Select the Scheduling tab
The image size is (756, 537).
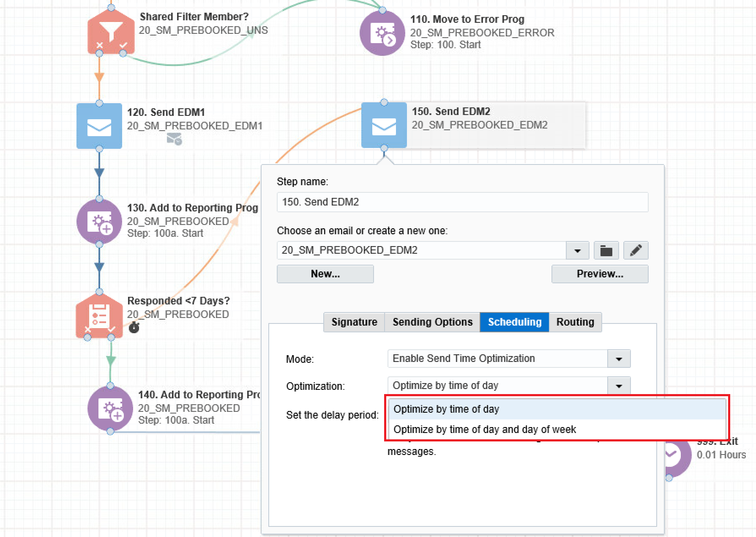tap(514, 322)
